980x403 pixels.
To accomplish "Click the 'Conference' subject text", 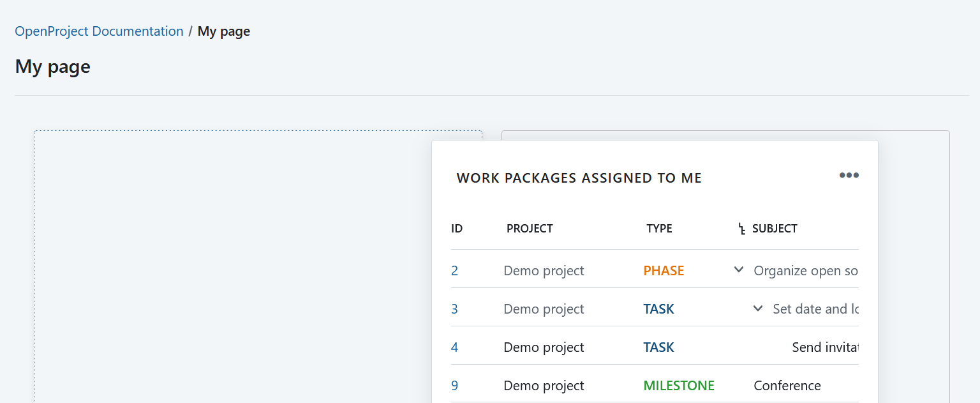I will pyautogui.click(x=787, y=385).
